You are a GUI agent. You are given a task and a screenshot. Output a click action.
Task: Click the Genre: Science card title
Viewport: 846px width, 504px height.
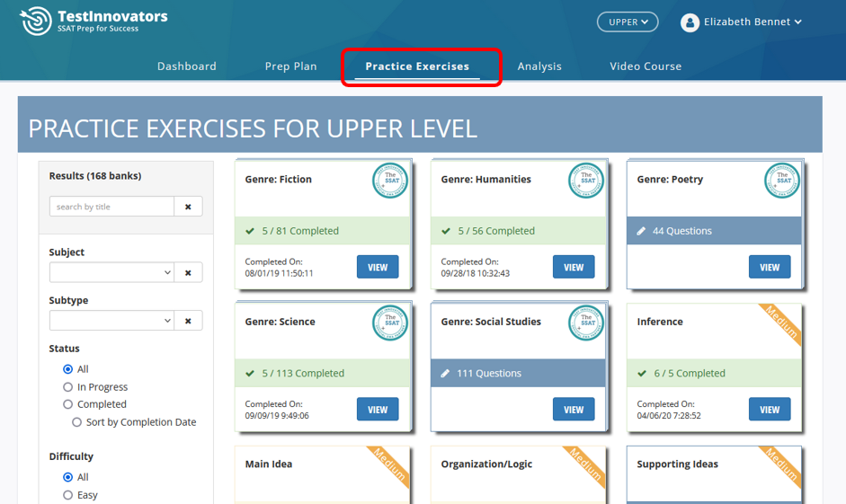(x=280, y=322)
